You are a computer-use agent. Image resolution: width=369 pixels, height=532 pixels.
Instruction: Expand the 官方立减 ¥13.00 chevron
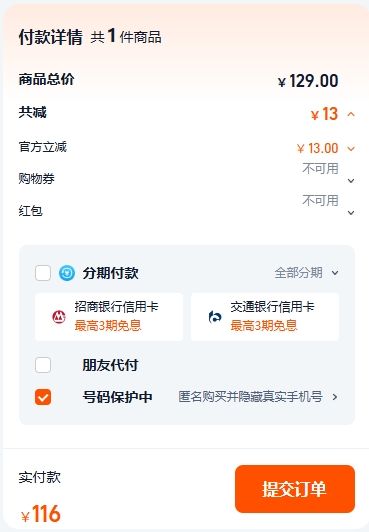(x=351, y=148)
